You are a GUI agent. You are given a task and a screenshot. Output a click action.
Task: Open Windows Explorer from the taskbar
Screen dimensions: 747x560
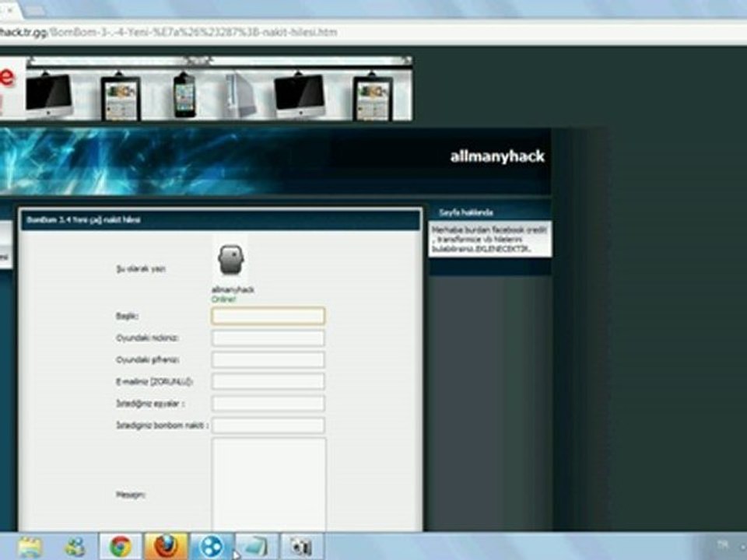(30, 547)
